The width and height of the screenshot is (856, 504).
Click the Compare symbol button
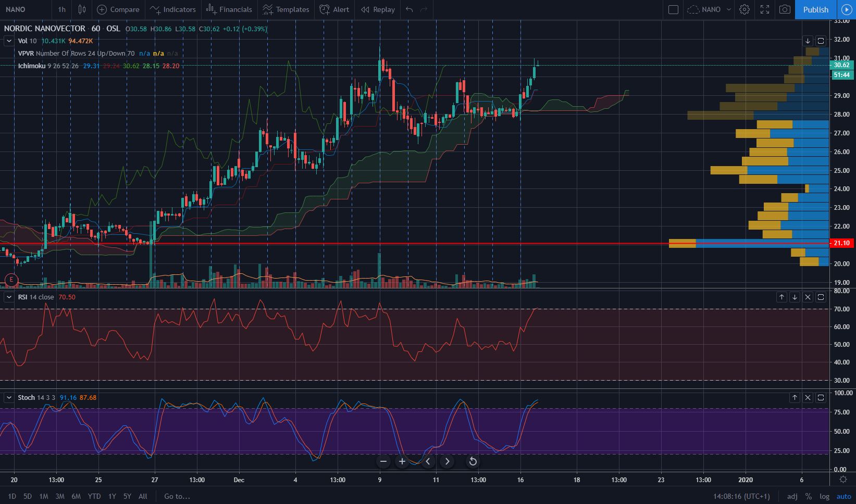pyautogui.click(x=118, y=9)
